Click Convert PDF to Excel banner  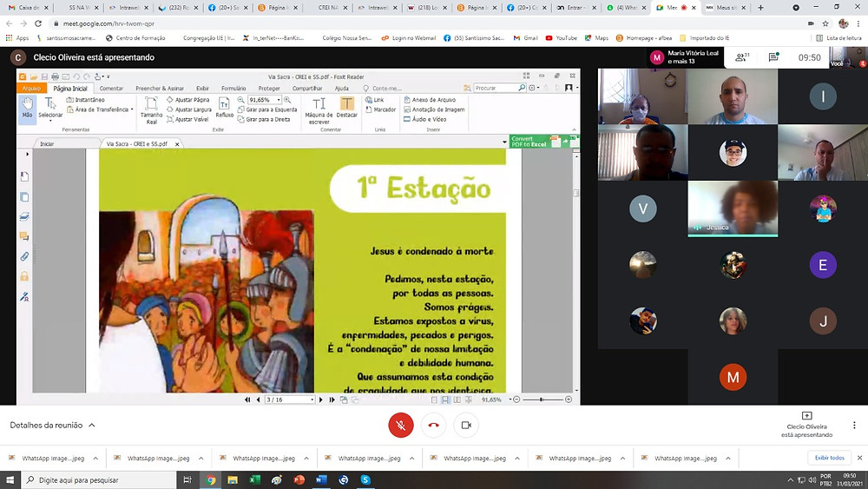click(x=543, y=142)
